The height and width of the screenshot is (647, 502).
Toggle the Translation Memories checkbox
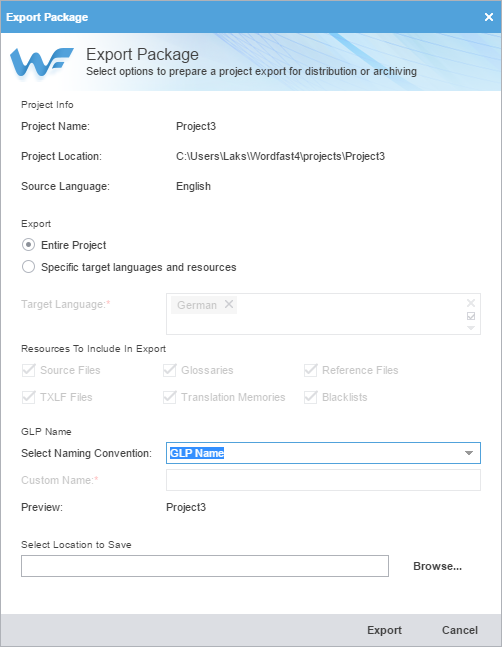click(170, 397)
